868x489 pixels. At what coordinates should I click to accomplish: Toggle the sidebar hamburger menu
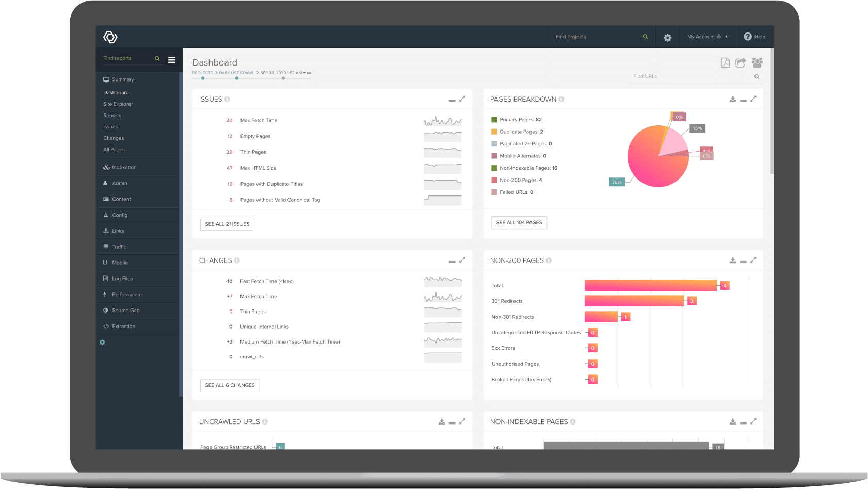click(172, 60)
